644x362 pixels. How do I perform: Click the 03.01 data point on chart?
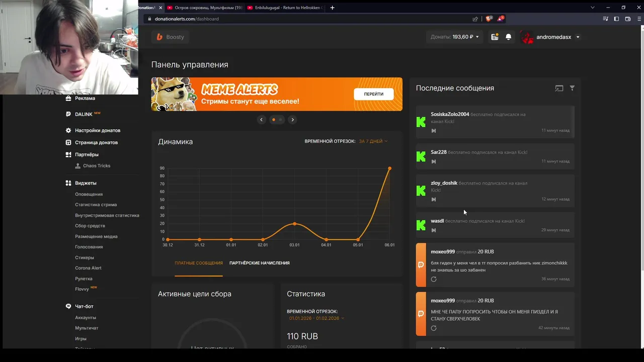point(294,224)
